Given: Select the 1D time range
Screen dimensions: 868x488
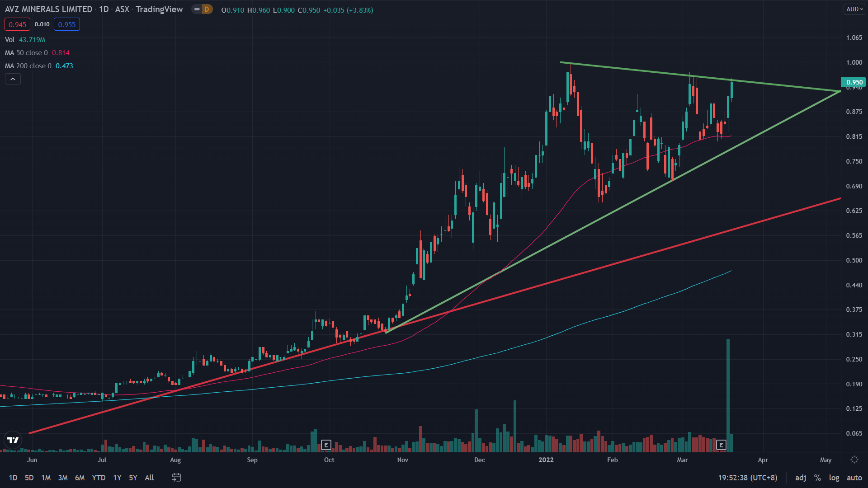Looking at the screenshot, I should pyautogui.click(x=13, y=478).
